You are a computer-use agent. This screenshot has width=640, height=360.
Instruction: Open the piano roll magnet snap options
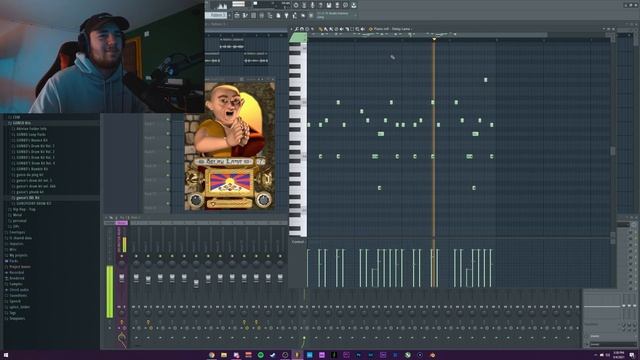(302, 29)
